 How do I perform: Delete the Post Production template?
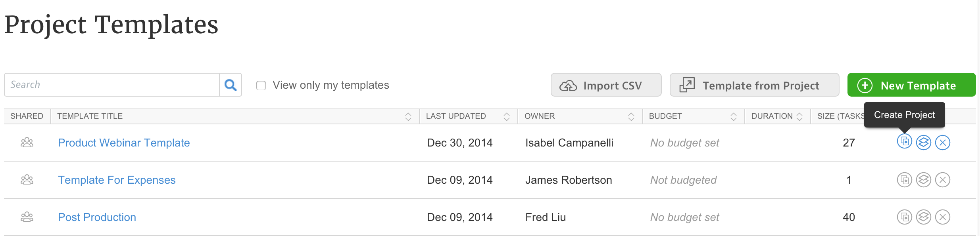[942, 217]
